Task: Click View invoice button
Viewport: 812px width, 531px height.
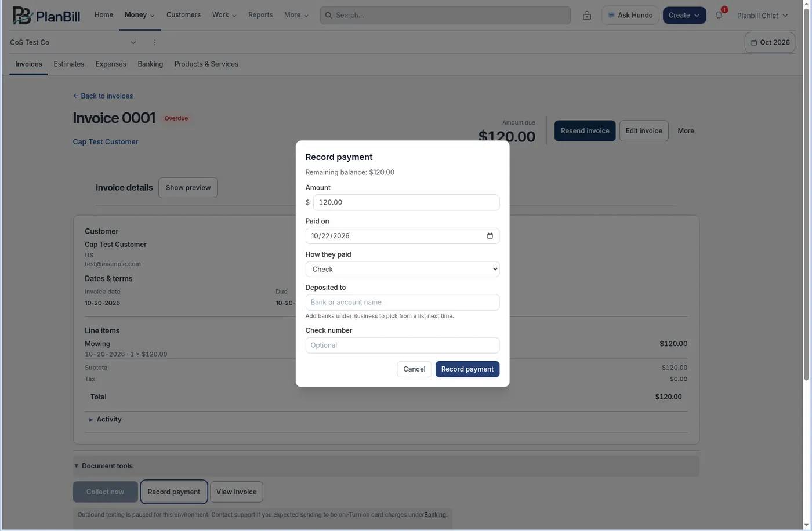Action: [x=237, y=492]
